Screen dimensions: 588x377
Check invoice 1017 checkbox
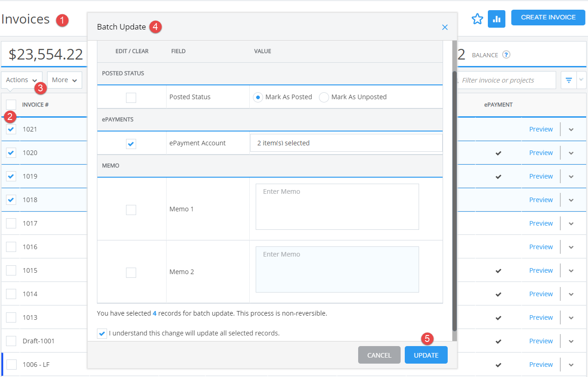pyautogui.click(x=11, y=223)
